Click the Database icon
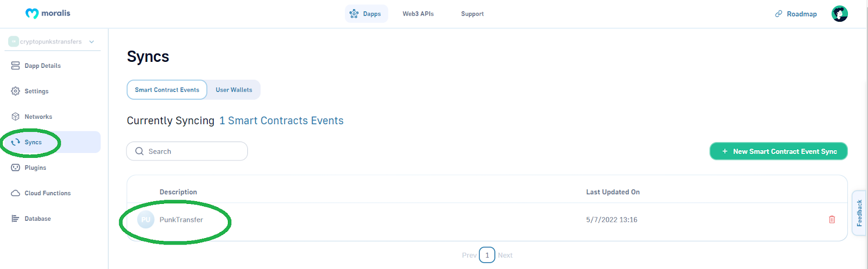The height and width of the screenshot is (269, 868). (16, 219)
